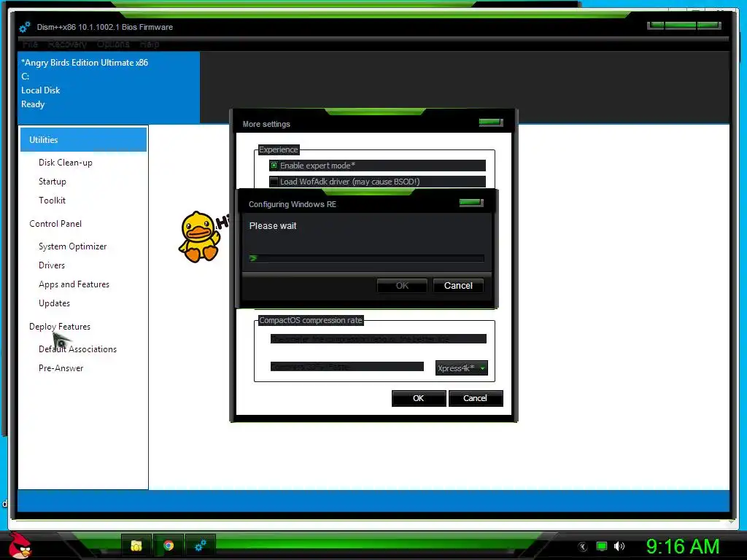The height and width of the screenshot is (560, 747).
Task: Click the Dism++ title bar gear icon
Action: tap(25, 27)
